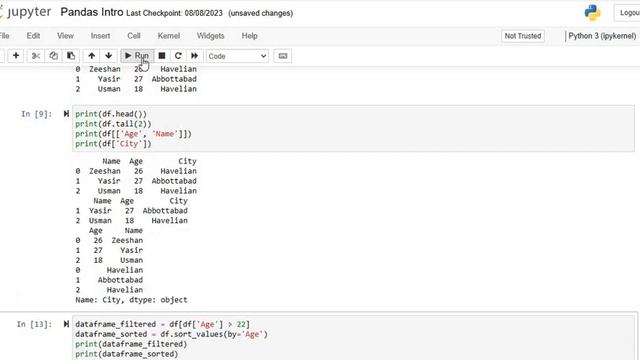Click the In [9] prompt label
This screenshot has width=640, height=360.
36,114
